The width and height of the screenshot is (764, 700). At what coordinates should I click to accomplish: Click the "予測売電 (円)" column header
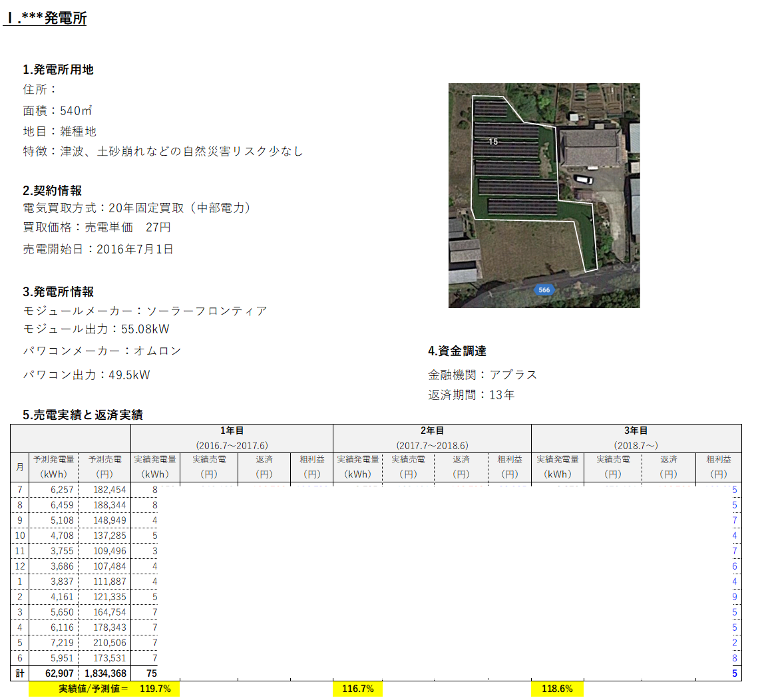click(104, 467)
